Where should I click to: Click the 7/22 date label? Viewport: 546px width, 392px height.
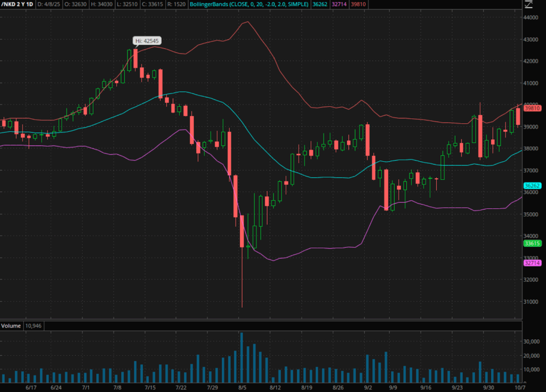click(181, 388)
